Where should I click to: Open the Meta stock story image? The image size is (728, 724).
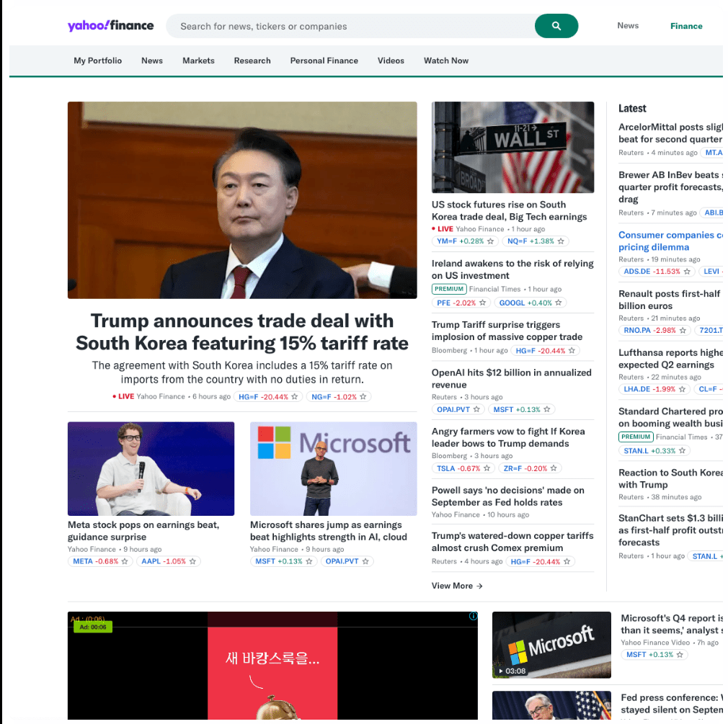151,469
